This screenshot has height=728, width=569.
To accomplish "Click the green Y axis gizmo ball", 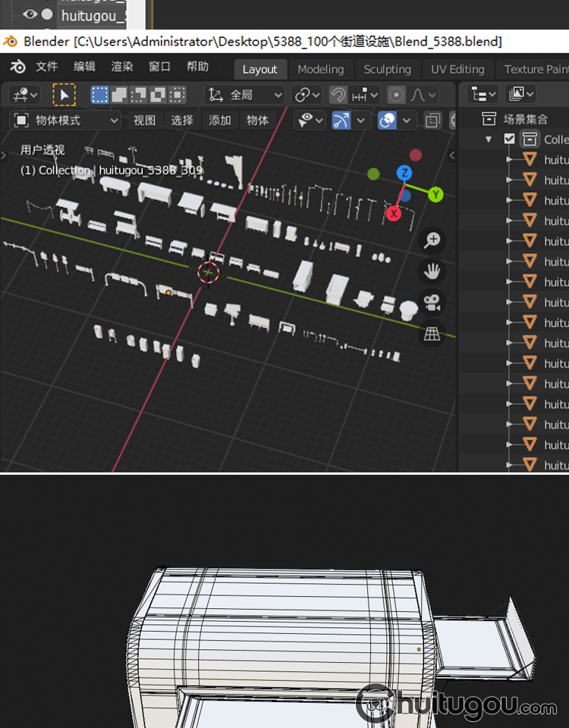I will 435,195.
